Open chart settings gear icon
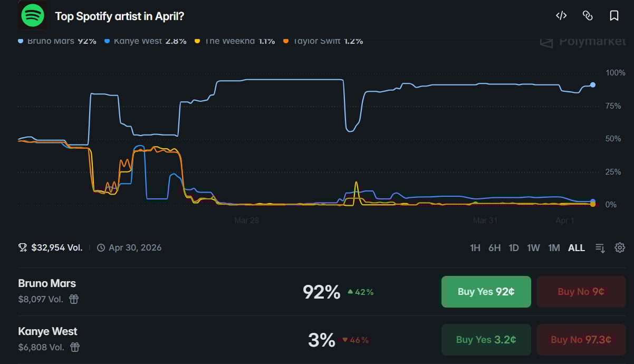 point(620,247)
